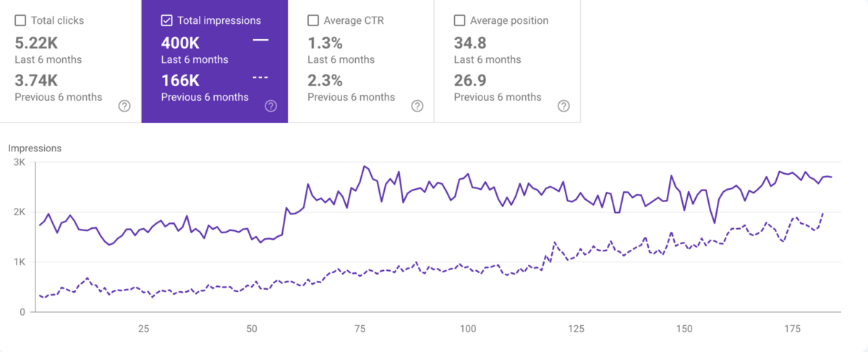Click the 3.74K previous clicks value
Viewport: 868px width, 352px height.
click(x=35, y=80)
